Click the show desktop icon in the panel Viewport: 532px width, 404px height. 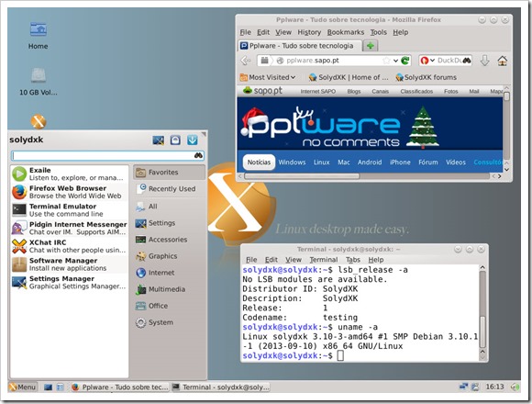coord(48,387)
